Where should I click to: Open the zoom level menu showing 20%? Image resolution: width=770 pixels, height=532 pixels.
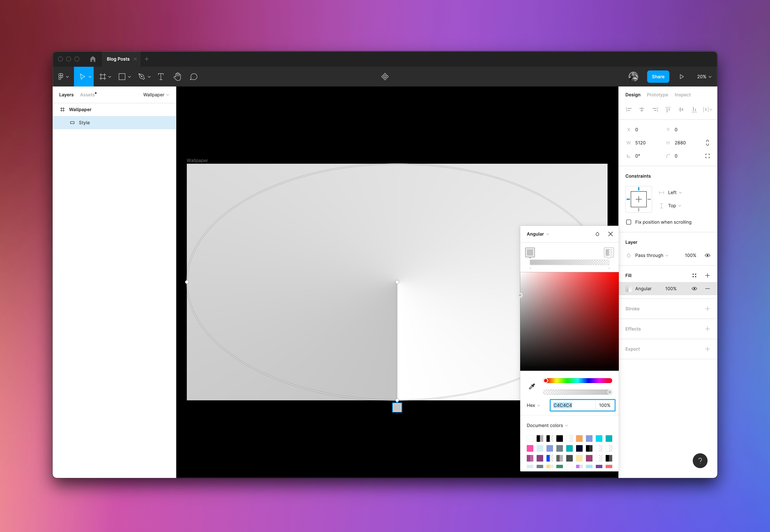coord(703,76)
